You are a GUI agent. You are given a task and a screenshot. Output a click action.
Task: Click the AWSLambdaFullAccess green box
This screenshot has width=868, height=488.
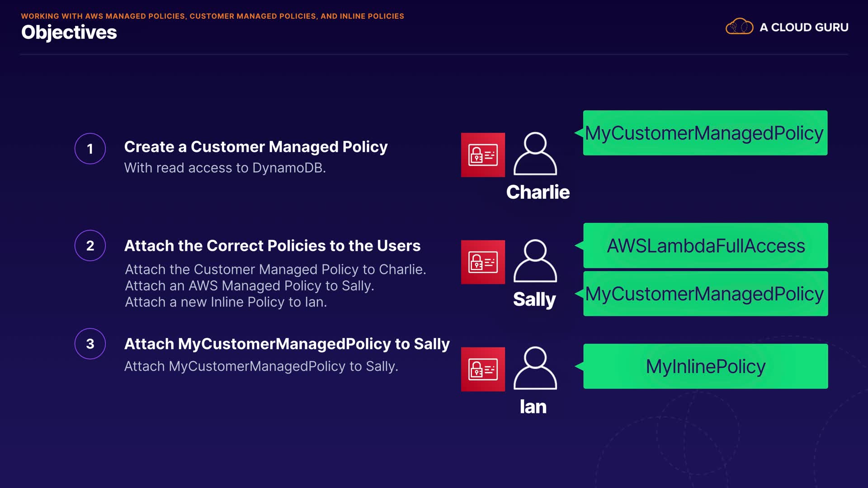705,246
